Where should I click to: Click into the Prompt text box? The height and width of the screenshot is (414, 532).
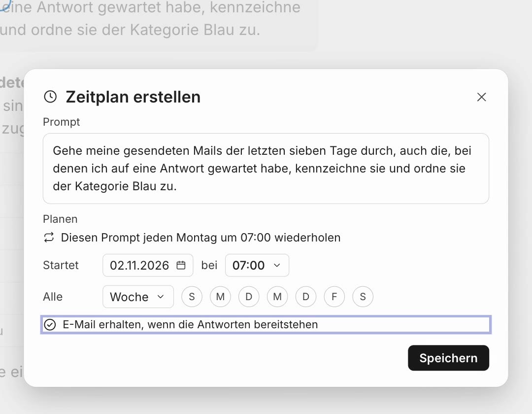tap(266, 169)
